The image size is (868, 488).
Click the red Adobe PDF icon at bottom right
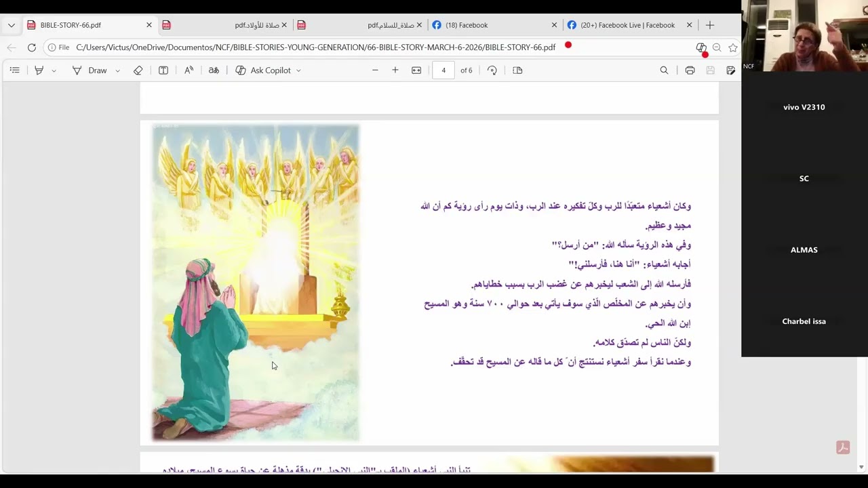pyautogui.click(x=843, y=447)
